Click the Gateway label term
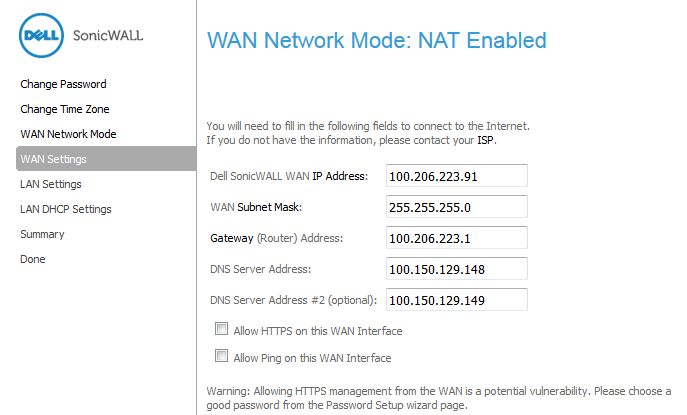Image resolution: width=687 pixels, height=415 pixels. click(232, 238)
